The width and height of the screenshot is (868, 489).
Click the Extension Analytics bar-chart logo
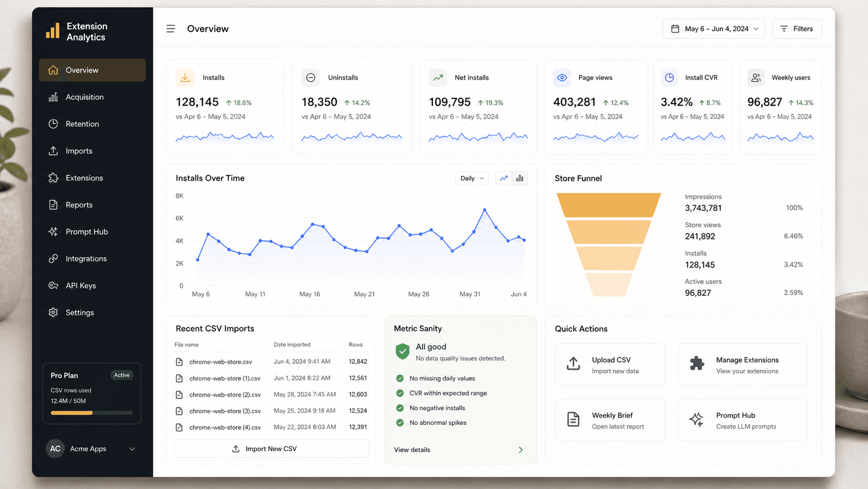pyautogui.click(x=52, y=31)
